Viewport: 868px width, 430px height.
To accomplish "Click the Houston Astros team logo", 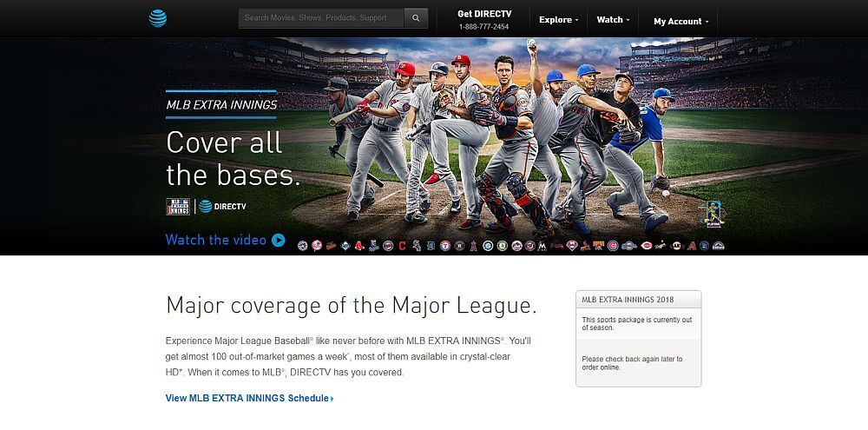I will pyautogui.click(x=459, y=246).
